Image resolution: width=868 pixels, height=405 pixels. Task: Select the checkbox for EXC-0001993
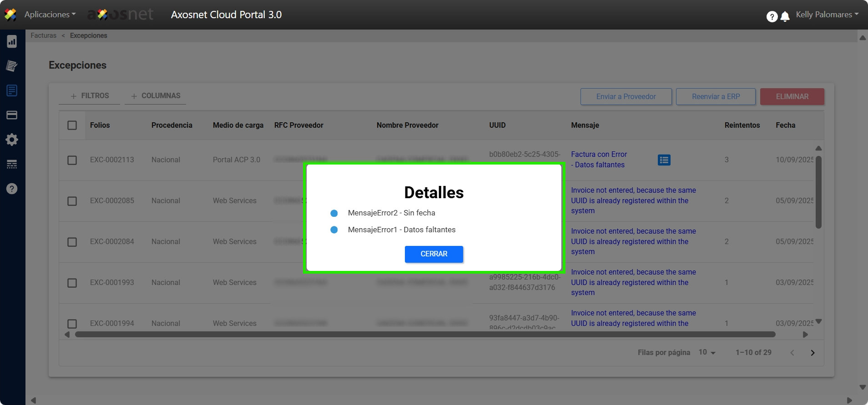coord(72,283)
